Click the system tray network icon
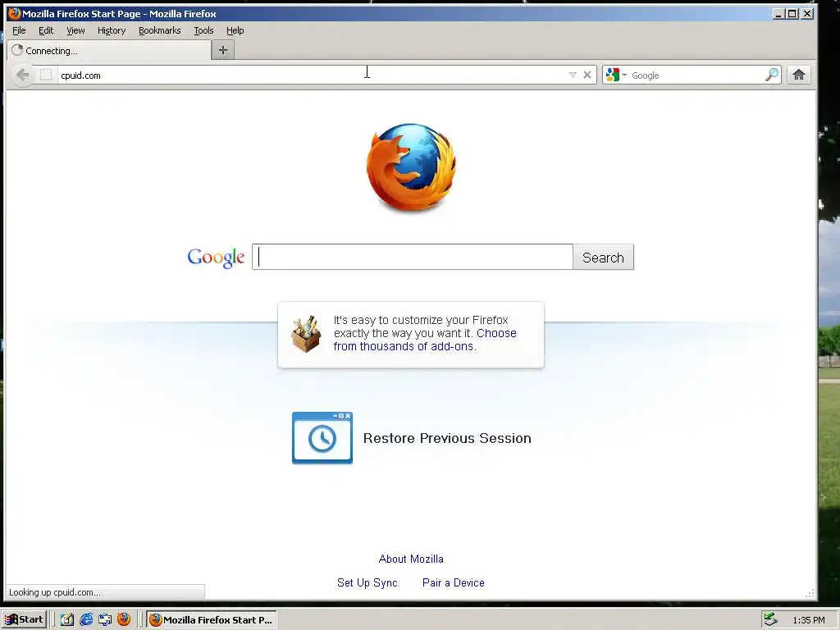Screen dimensions: 840x630 coord(770,619)
